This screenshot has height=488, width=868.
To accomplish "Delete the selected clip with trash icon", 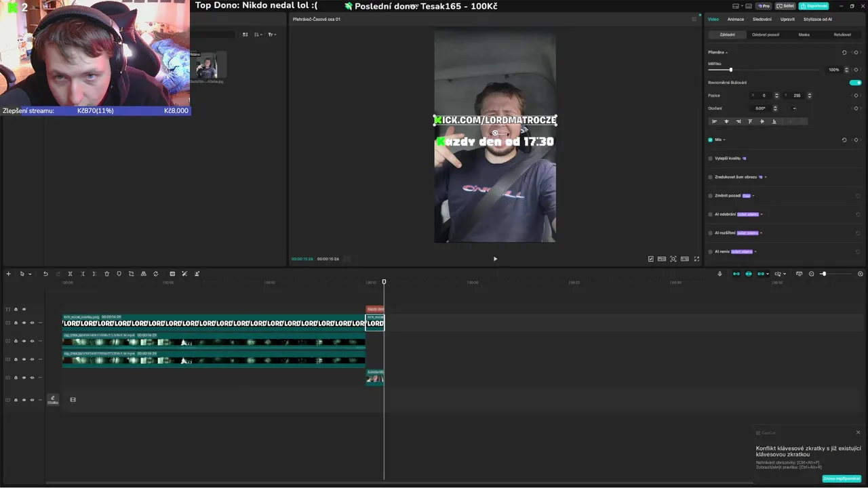I will tap(106, 274).
